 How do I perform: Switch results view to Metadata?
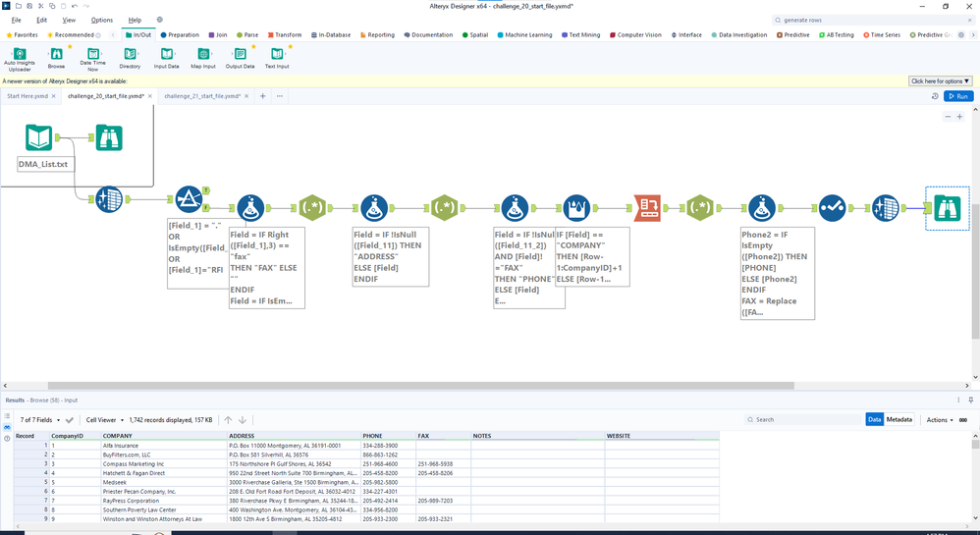coord(898,419)
